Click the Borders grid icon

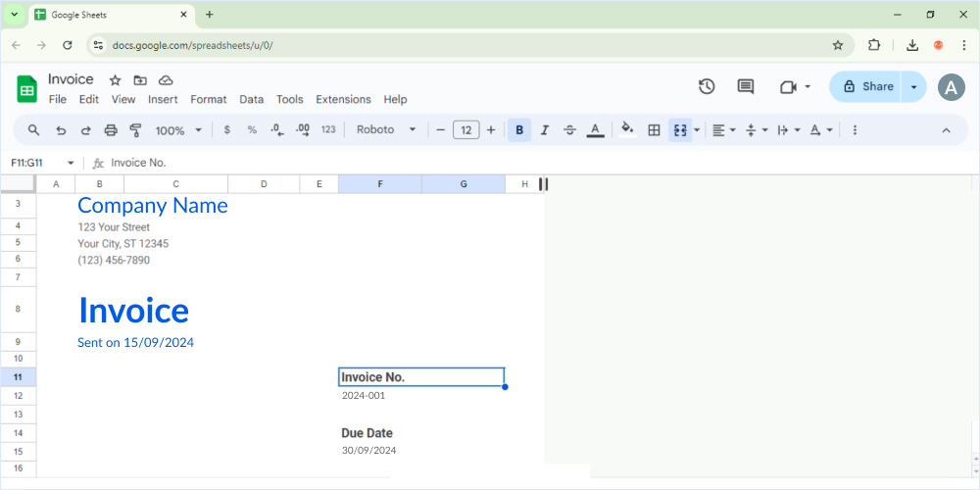tap(654, 130)
